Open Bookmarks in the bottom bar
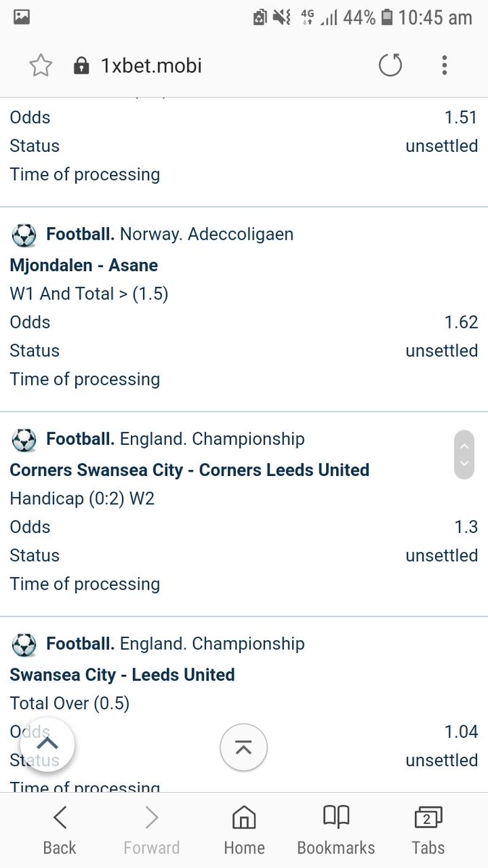The height and width of the screenshot is (868, 488). [x=335, y=830]
